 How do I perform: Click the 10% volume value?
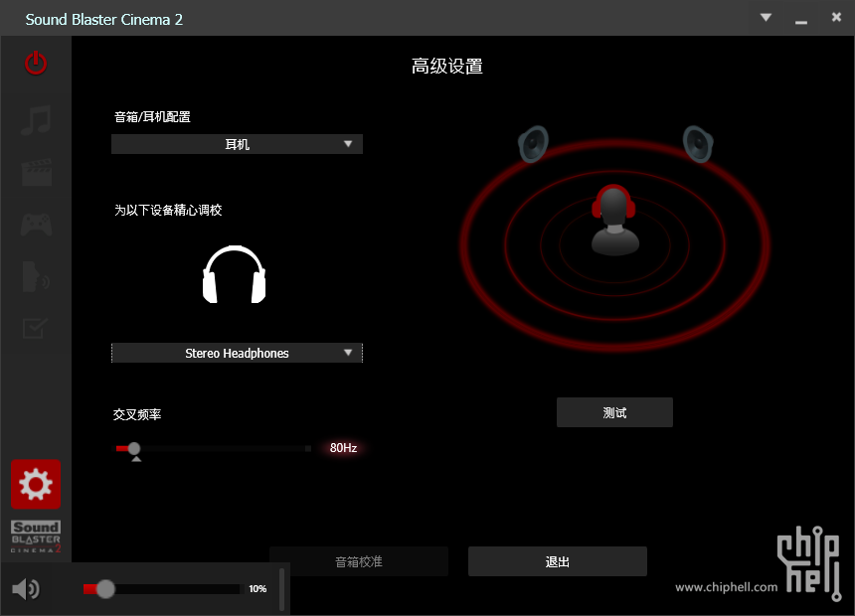[257, 589]
